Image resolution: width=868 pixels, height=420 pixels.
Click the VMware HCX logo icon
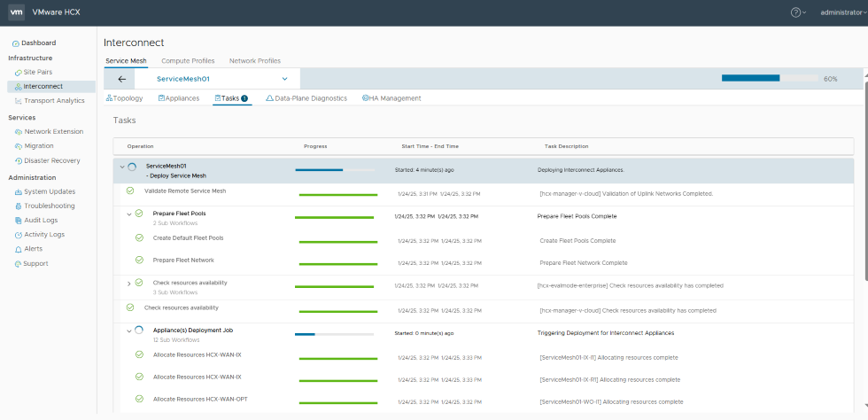16,12
